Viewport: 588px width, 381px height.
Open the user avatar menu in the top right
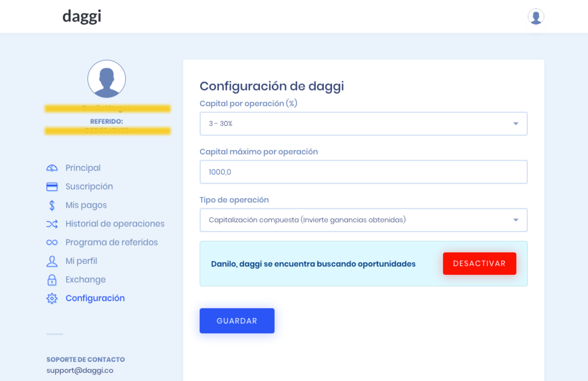pyautogui.click(x=536, y=17)
